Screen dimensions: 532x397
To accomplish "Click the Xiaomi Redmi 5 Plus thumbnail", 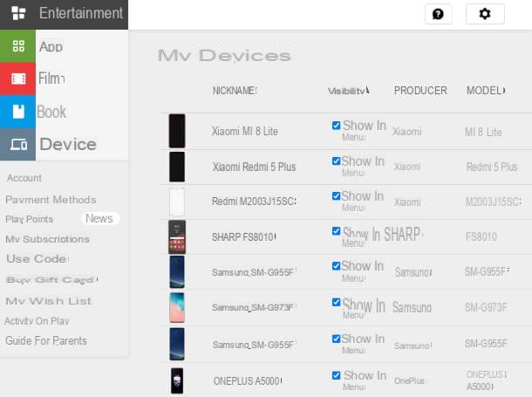I will (177, 167).
